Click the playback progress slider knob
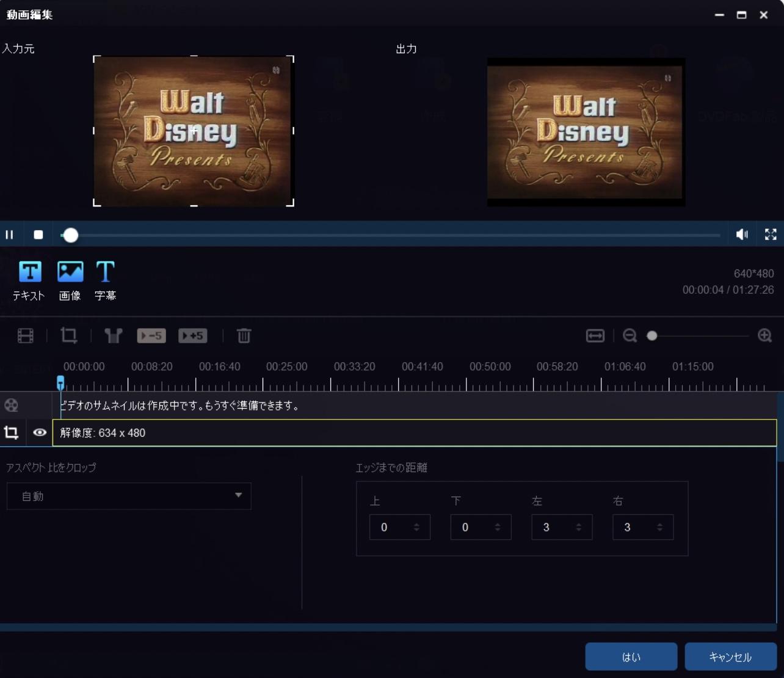 pos(71,235)
